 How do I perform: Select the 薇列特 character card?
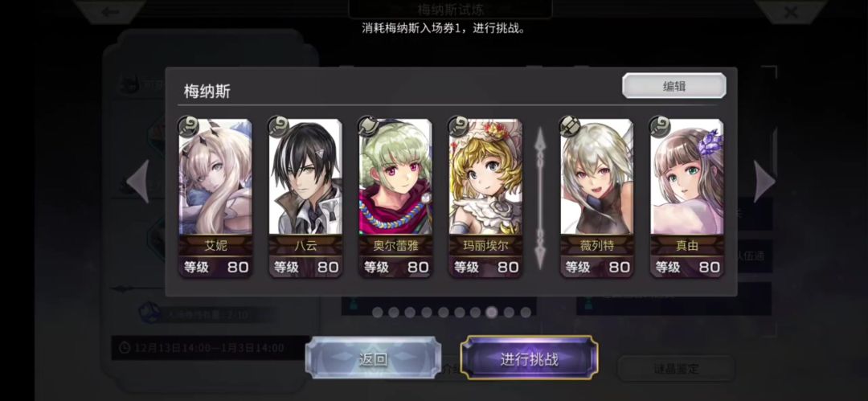pyautogui.click(x=596, y=198)
